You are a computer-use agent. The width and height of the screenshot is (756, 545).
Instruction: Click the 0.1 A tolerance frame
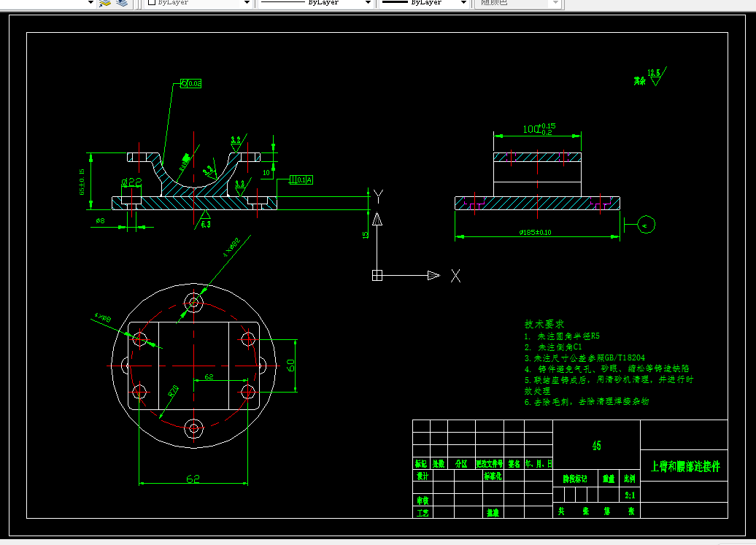click(x=301, y=179)
